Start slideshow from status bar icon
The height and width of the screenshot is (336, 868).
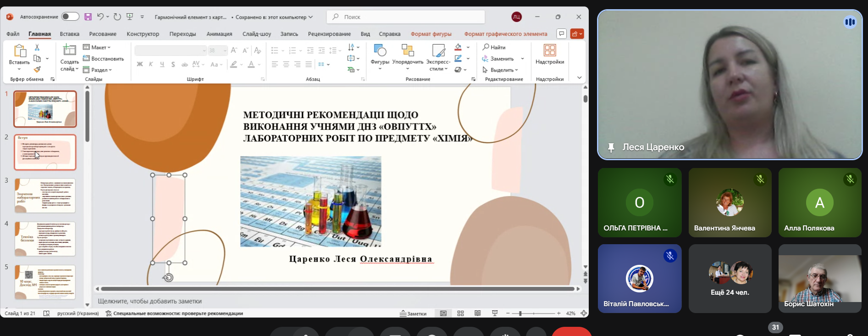[x=495, y=314]
